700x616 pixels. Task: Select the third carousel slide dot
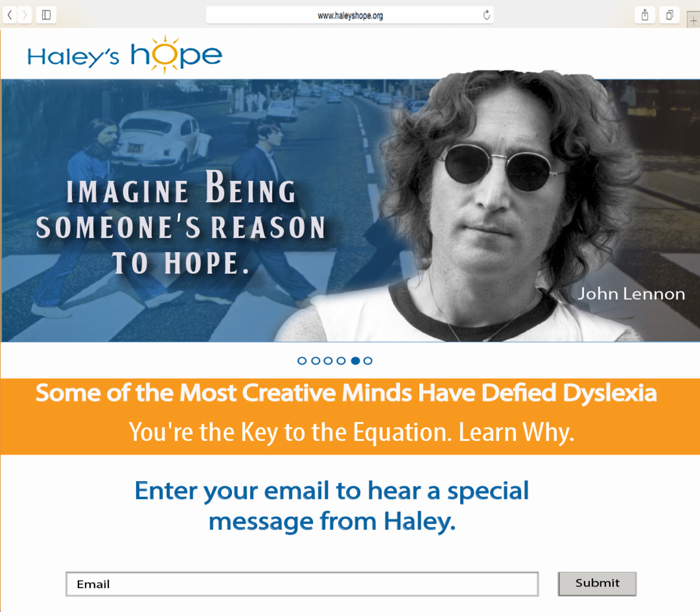tap(328, 361)
